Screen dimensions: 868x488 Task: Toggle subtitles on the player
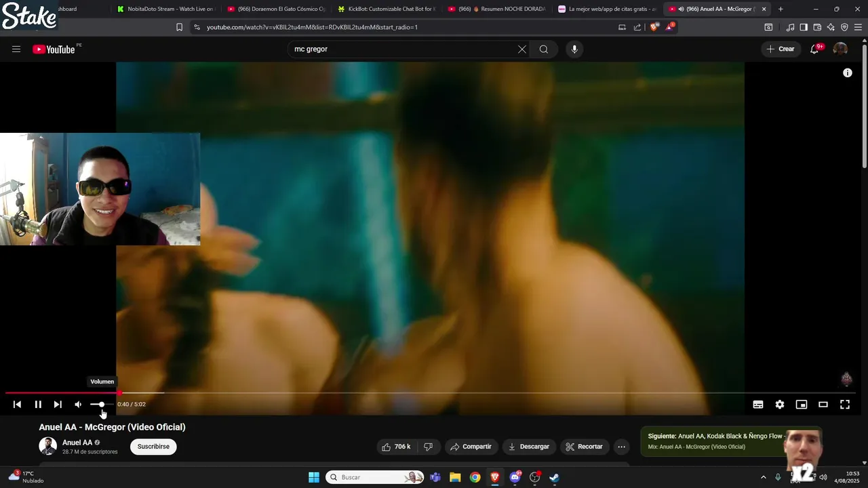(758, 405)
